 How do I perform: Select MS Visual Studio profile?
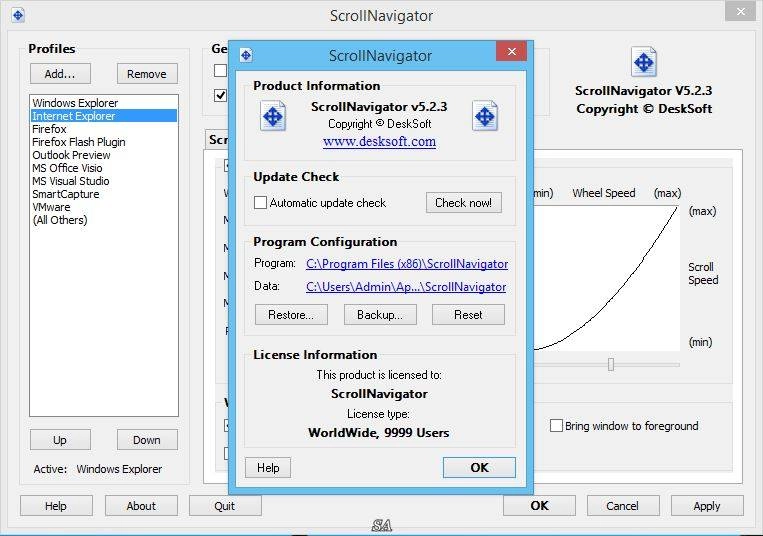point(104,181)
